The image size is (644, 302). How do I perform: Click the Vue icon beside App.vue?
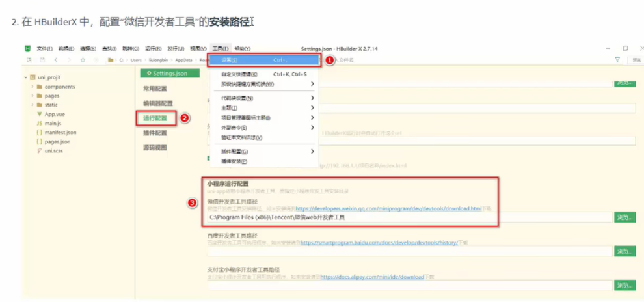tap(40, 114)
